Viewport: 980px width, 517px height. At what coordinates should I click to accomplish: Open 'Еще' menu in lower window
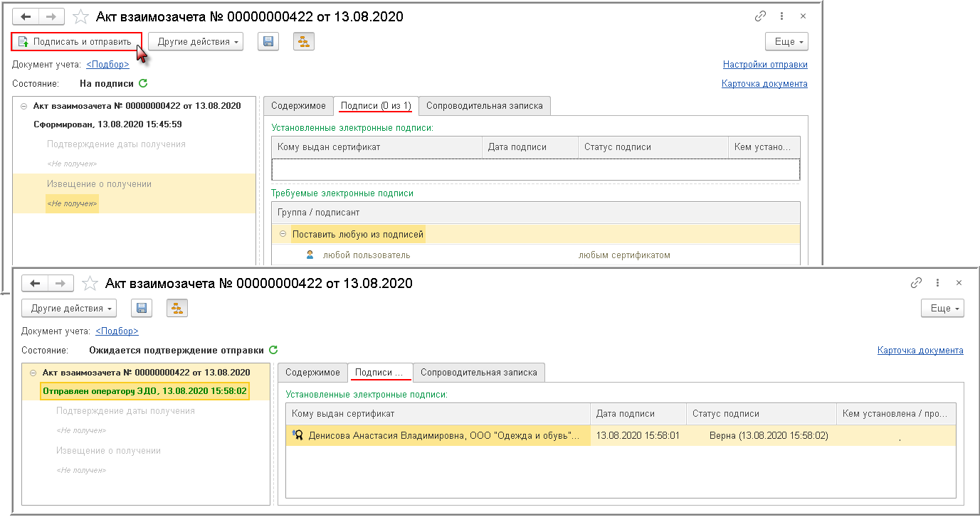[942, 309]
